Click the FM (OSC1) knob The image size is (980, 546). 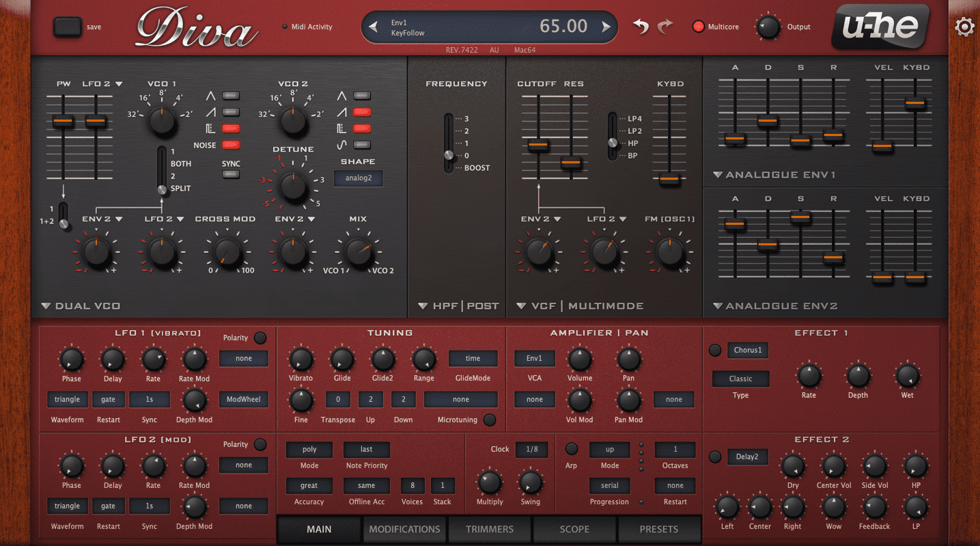[x=669, y=252]
